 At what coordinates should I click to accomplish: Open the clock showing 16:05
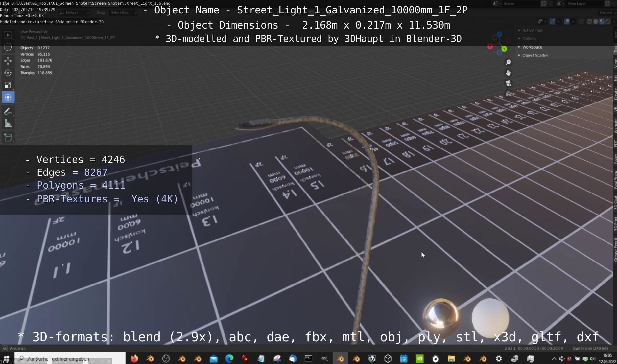(607, 359)
